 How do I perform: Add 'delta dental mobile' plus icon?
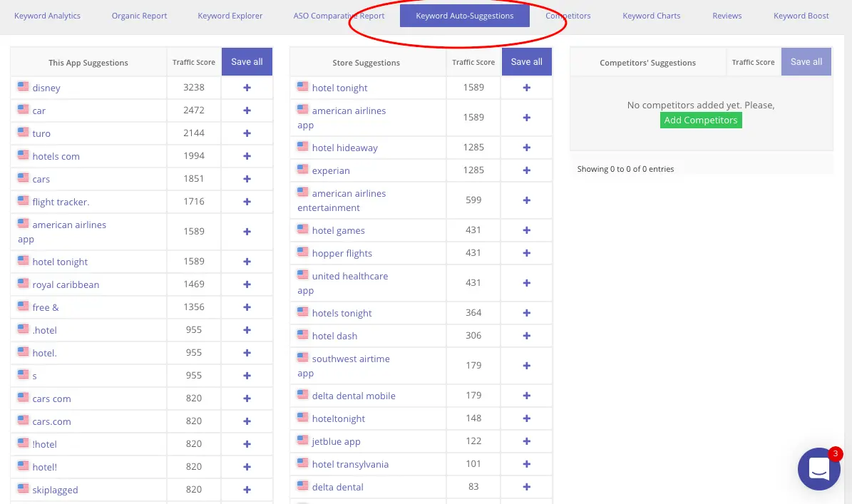click(x=526, y=396)
